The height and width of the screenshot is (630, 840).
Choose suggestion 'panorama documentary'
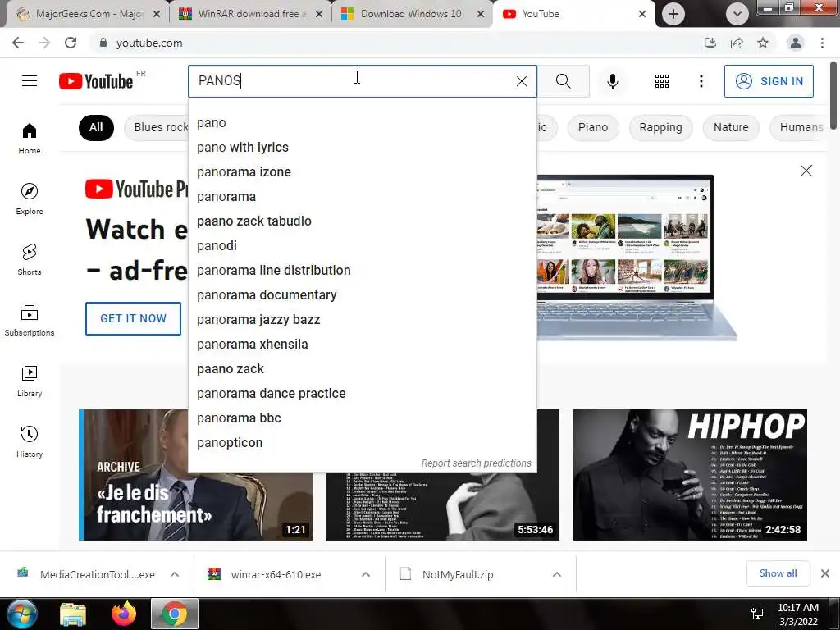[x=362, y=295]
